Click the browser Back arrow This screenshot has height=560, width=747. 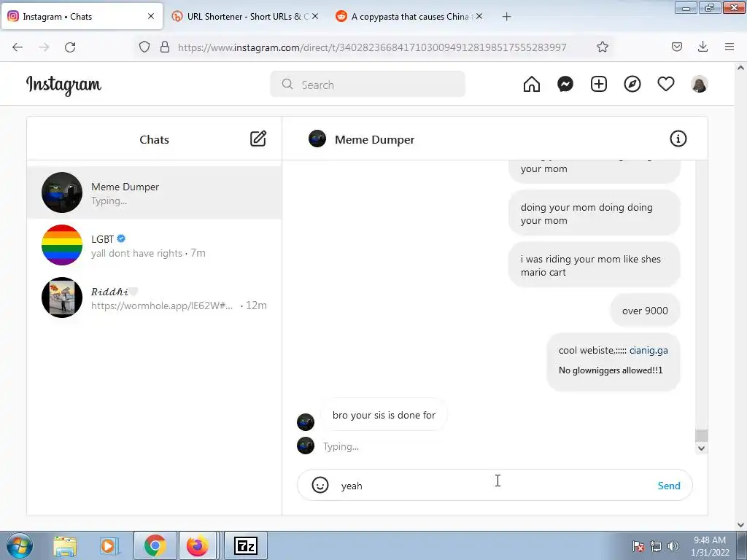coord(18,47)
